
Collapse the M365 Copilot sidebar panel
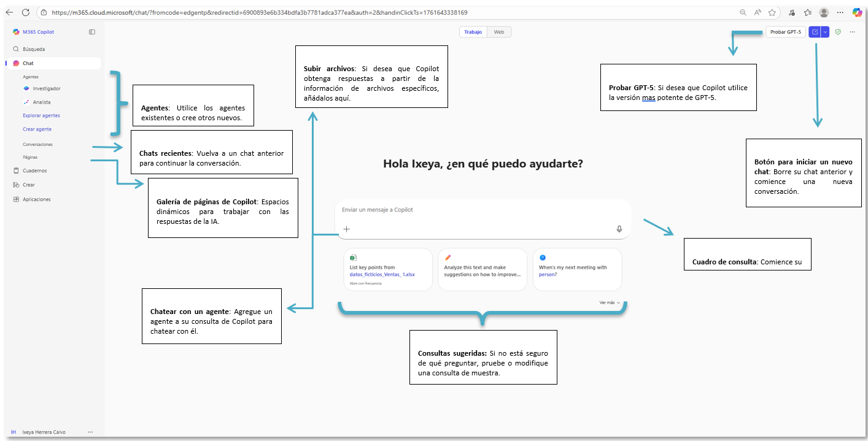pyautogui.click(x=92, y=32)
